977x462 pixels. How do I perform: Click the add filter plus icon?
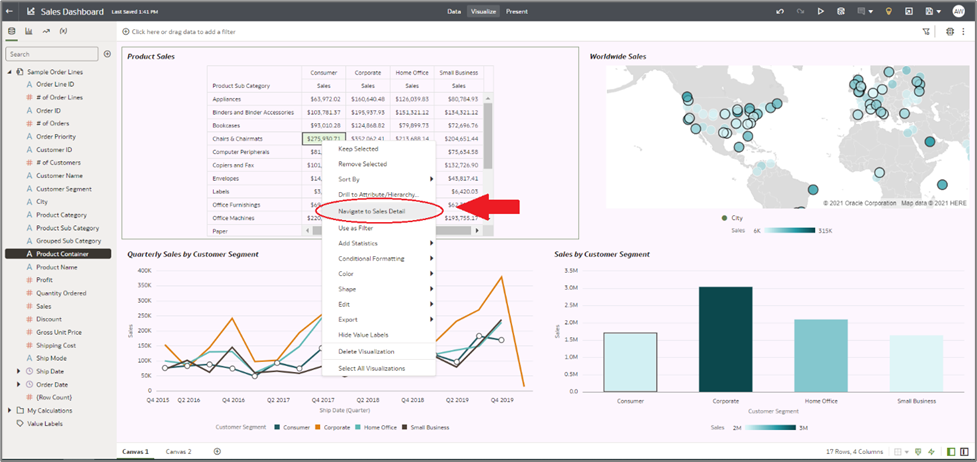point(126,31)
